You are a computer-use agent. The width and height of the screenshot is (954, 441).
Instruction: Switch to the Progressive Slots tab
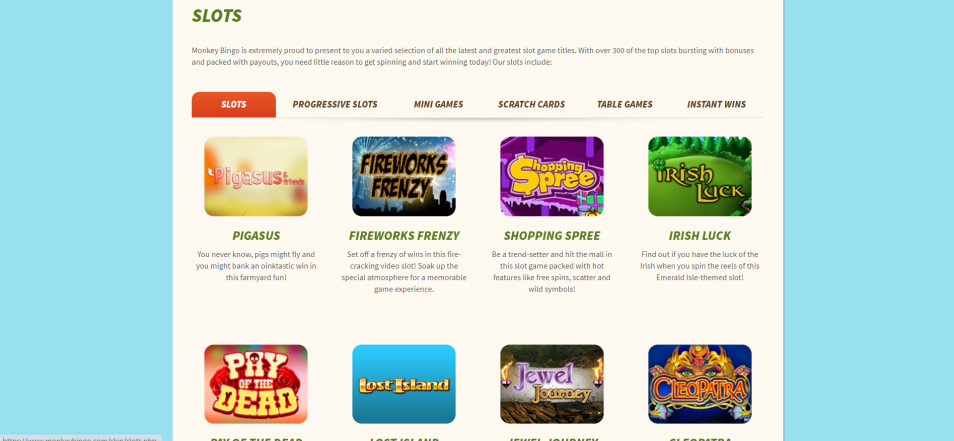pyautogui.click(x=335, y=105)
